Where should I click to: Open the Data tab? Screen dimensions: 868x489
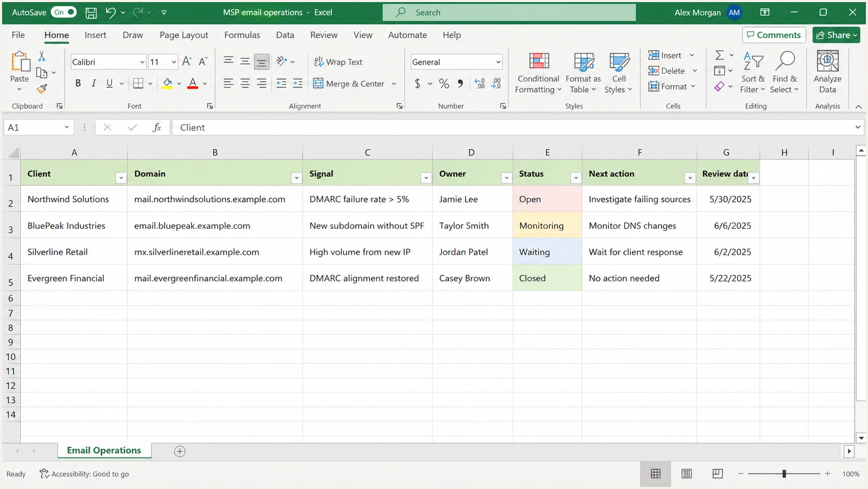pyautogui.click(x=285, y=35)
